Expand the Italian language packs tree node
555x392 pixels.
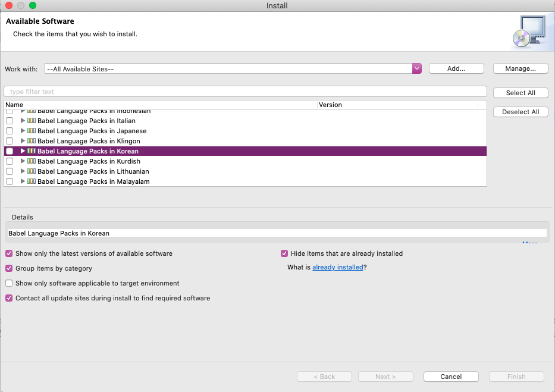click(x=23, y=121)
